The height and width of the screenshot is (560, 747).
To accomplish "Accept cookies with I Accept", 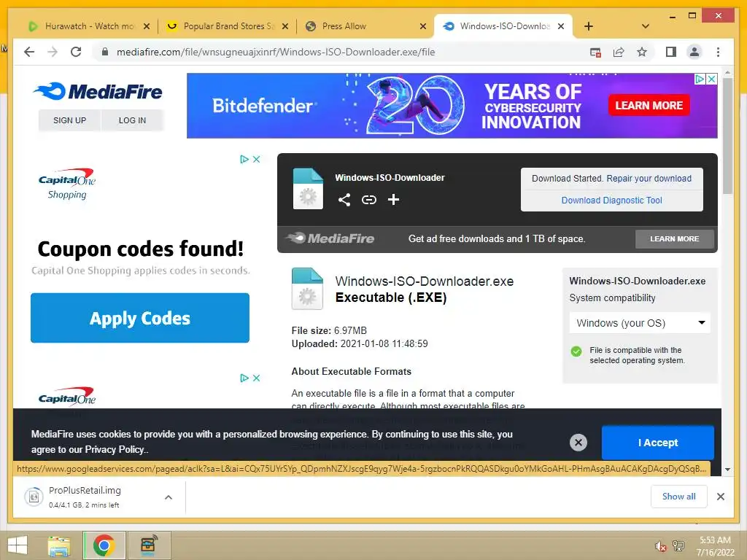I will [657, 443].
